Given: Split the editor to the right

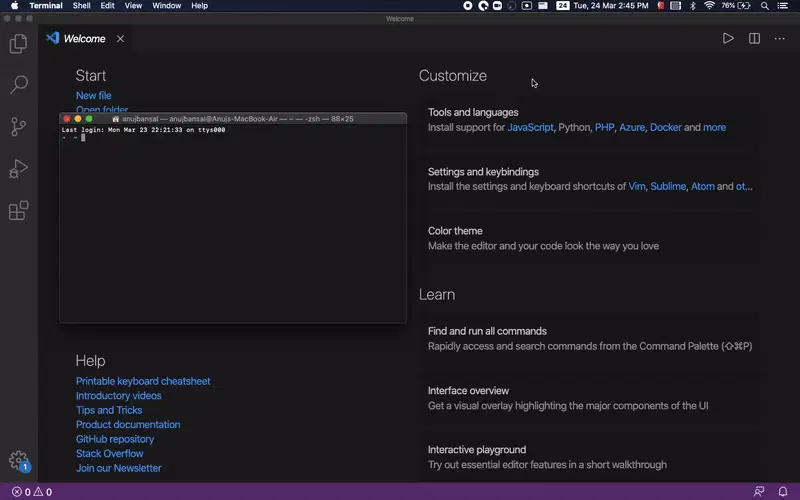Looking at the screenshot, I should point(754,39).
